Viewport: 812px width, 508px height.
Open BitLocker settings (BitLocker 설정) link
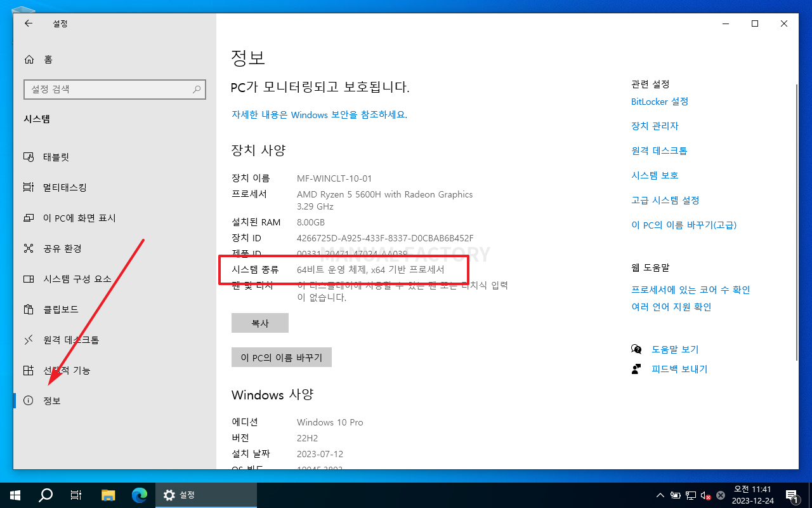point(660,101)
